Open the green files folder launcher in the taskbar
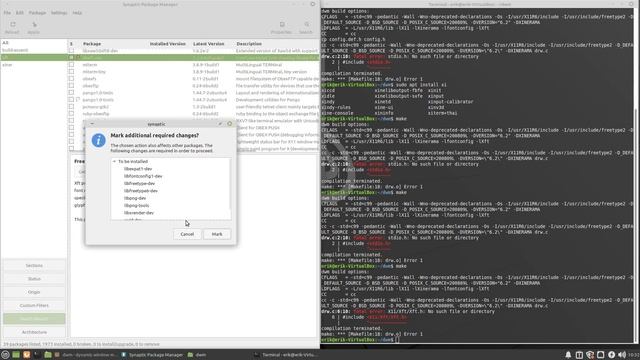This screenshot has width=640, height=360. pyautogui.click(x=48, y=355)
